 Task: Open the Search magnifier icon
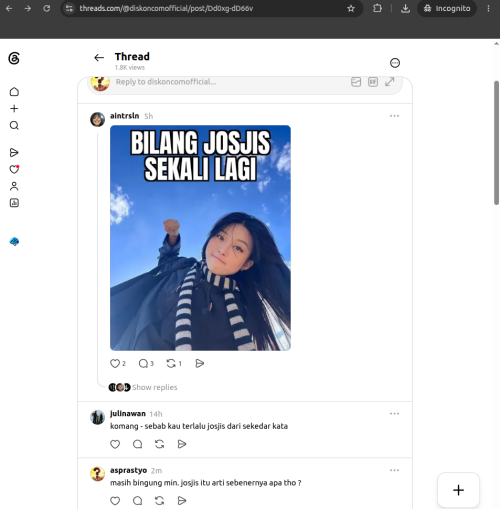point(14,126)
